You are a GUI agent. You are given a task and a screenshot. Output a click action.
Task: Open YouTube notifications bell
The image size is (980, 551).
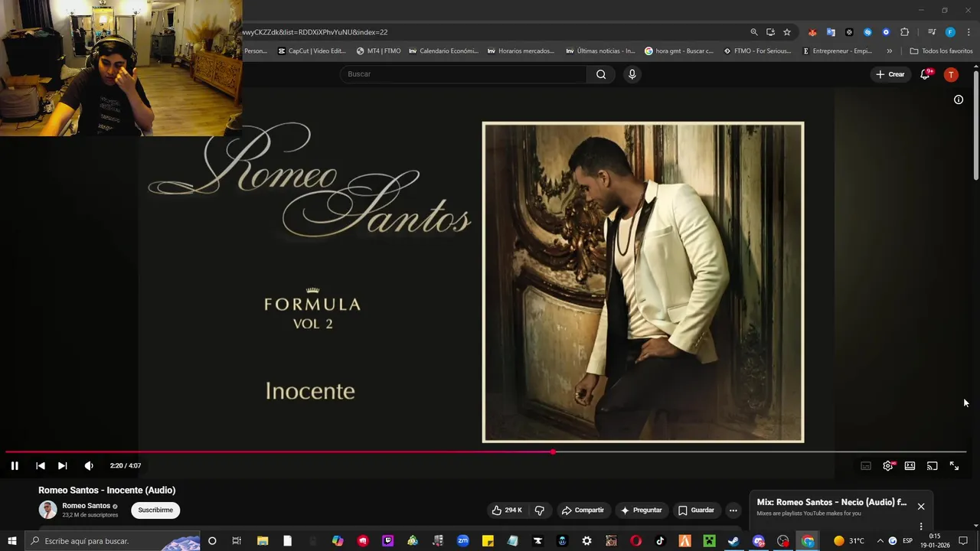(926, 74)
